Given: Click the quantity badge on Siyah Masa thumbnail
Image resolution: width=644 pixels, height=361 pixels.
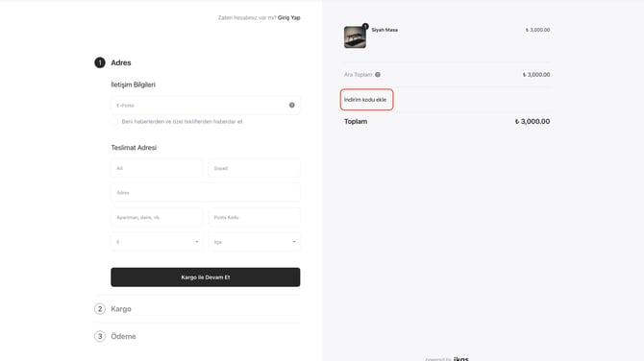Looking at the screenshot, I should pos(365,26).
